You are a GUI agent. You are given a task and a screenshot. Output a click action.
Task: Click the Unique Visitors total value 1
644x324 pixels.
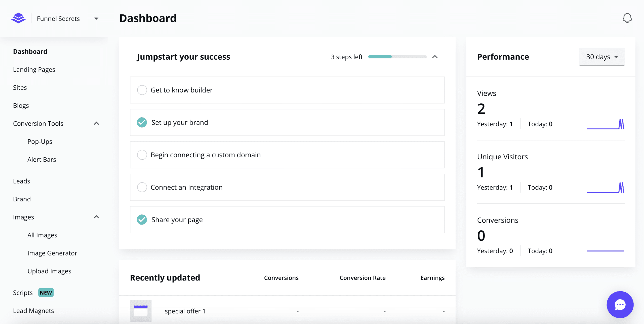click(x=481, y=172)
